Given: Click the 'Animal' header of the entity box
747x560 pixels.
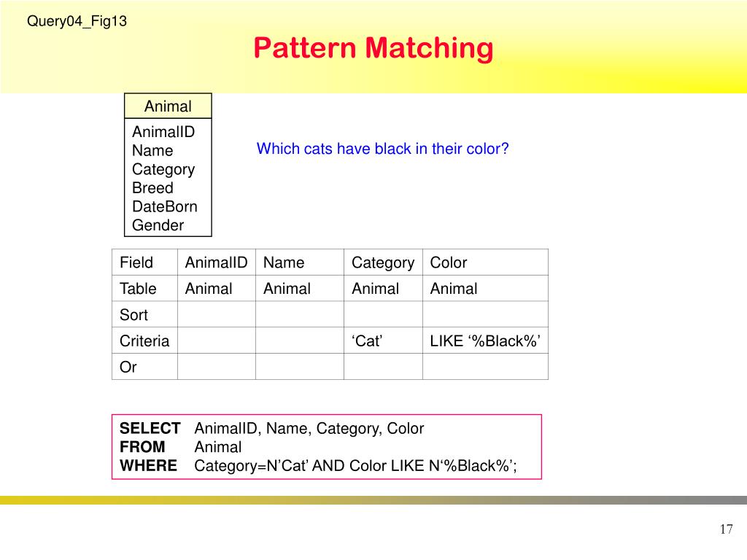Looking at the screenshot, I should pos(168,106).
